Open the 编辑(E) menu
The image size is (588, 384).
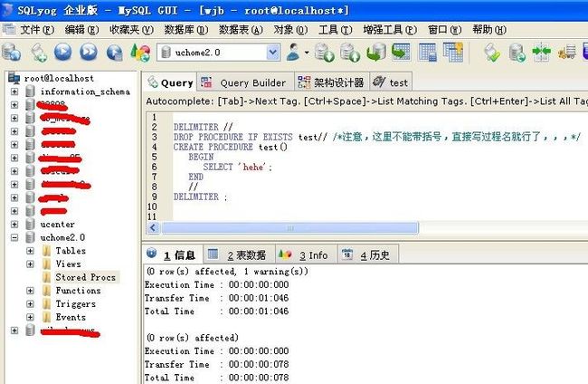click(81, 30)
